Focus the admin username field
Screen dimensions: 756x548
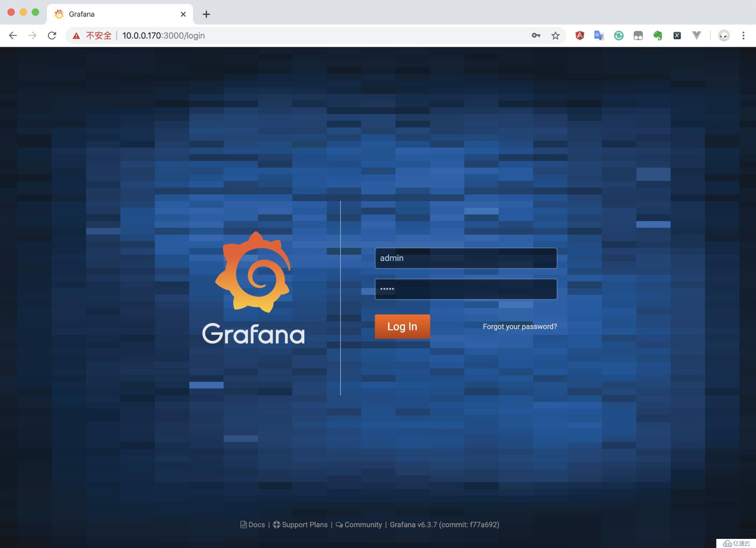click(x=466, y=258)
